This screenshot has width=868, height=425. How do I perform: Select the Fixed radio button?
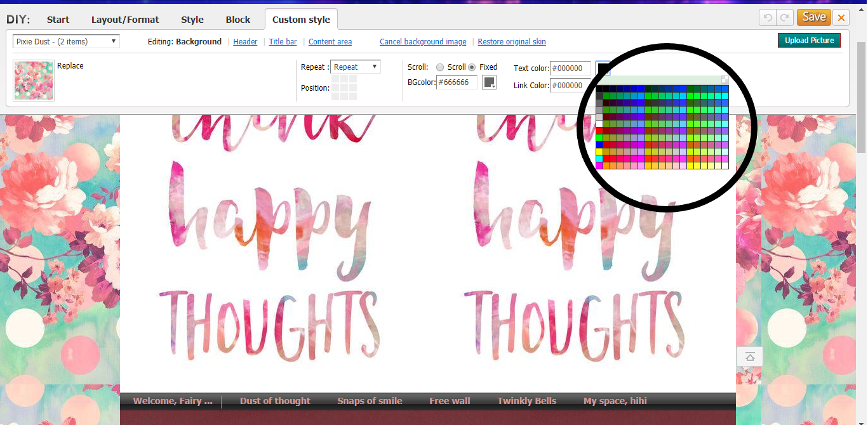(x=472, y=67)
